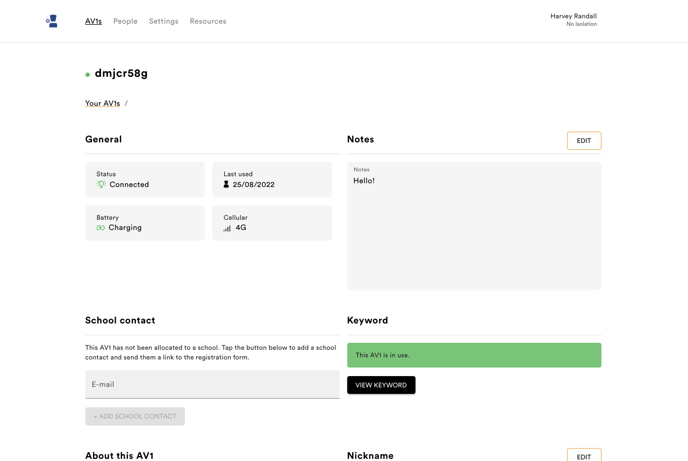Click the person icon next to Last used date
The image size is (688, 461).
226,184
